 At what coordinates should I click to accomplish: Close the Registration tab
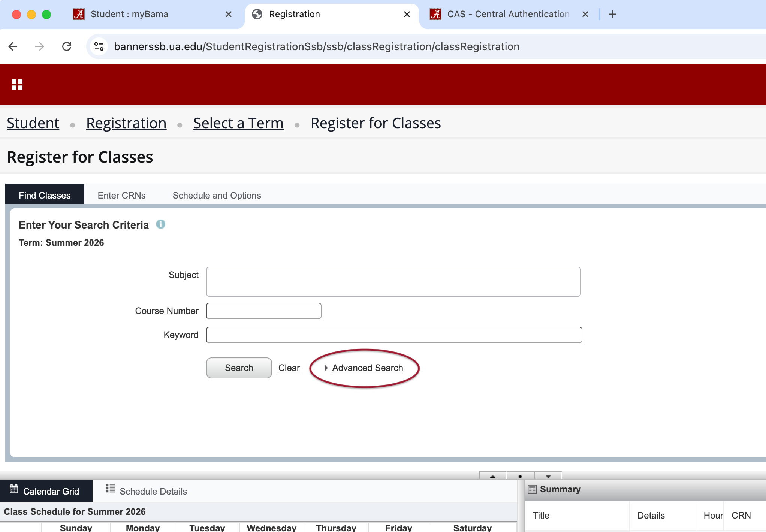(407, 14)
